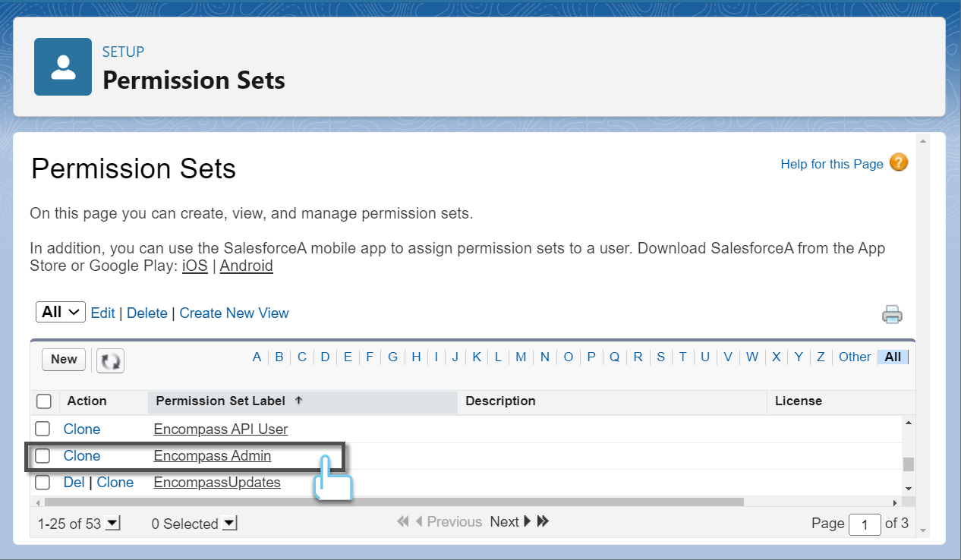Check the box for Encompass Admin
961x560 pixels.
tap(43, 456)
